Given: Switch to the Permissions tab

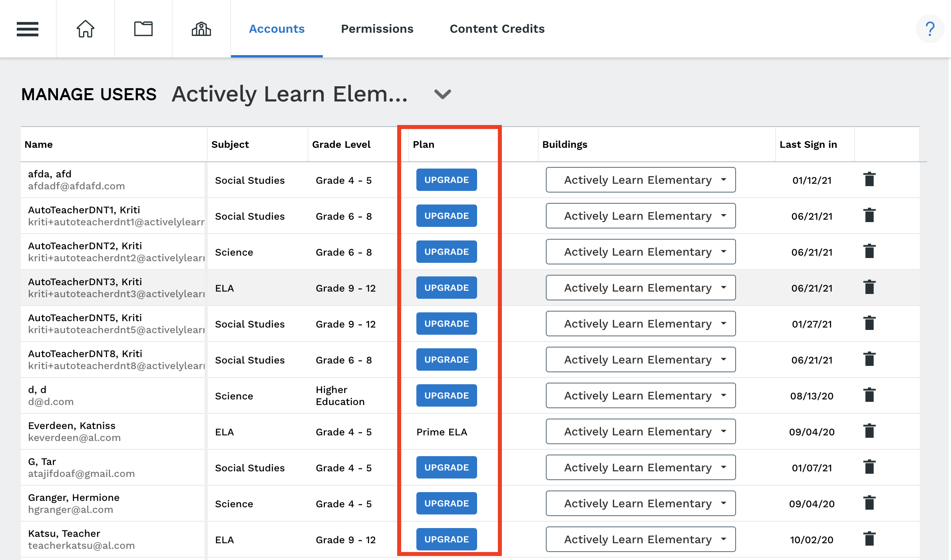Looking at the screenshot, I should 377,29.
